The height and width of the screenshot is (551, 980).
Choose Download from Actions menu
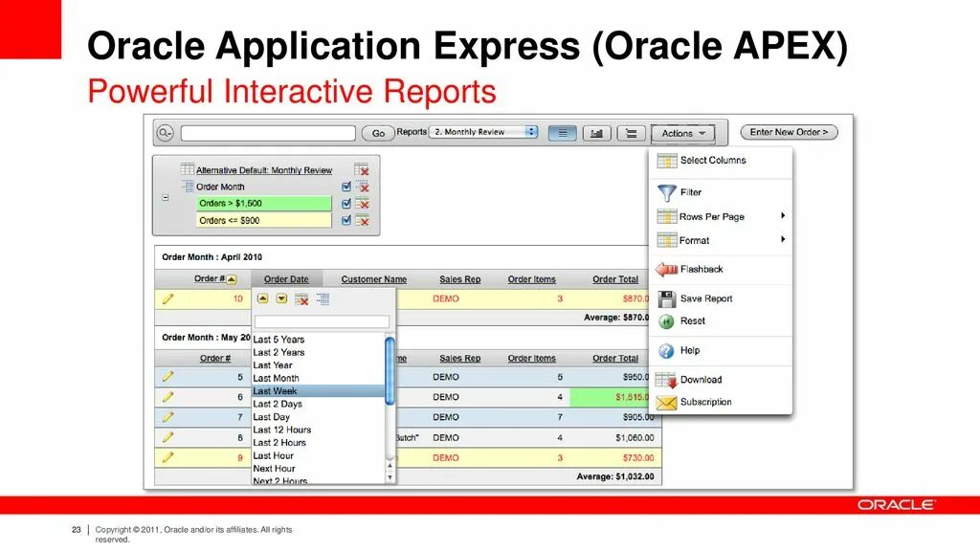[x=720, y=380]
